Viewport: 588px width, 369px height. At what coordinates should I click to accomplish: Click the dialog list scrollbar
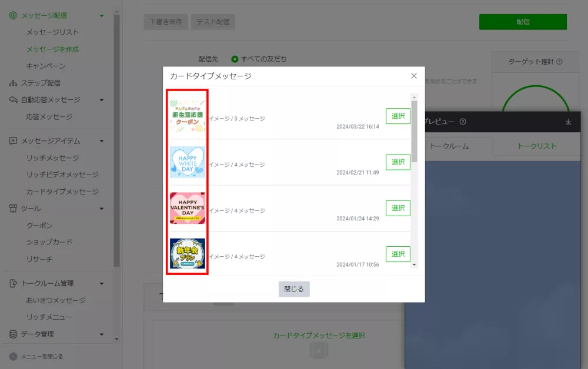tap(414, 130)
